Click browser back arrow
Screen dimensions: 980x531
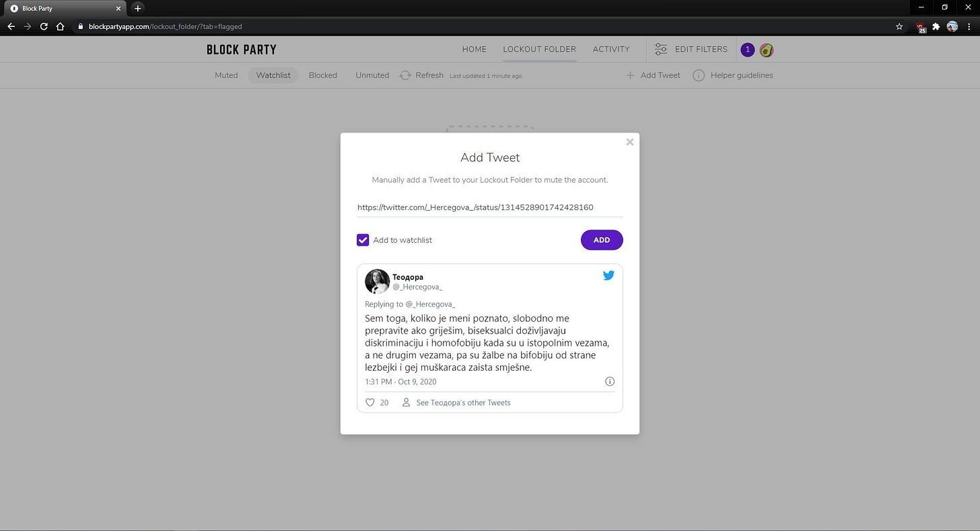point(11,27)
